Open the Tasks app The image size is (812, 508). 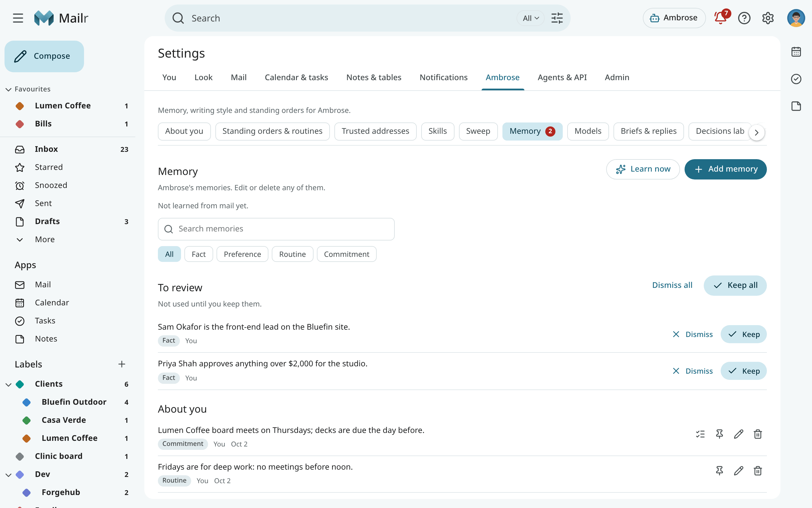pyautogui.click(x=68, y=321)
